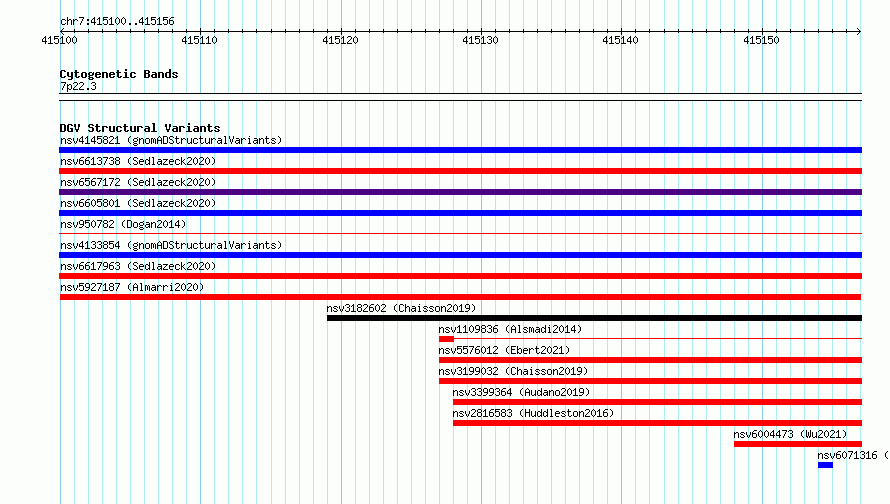
Task: Select the purple nsv6567172 variant bar
Action: pos(460,192)
